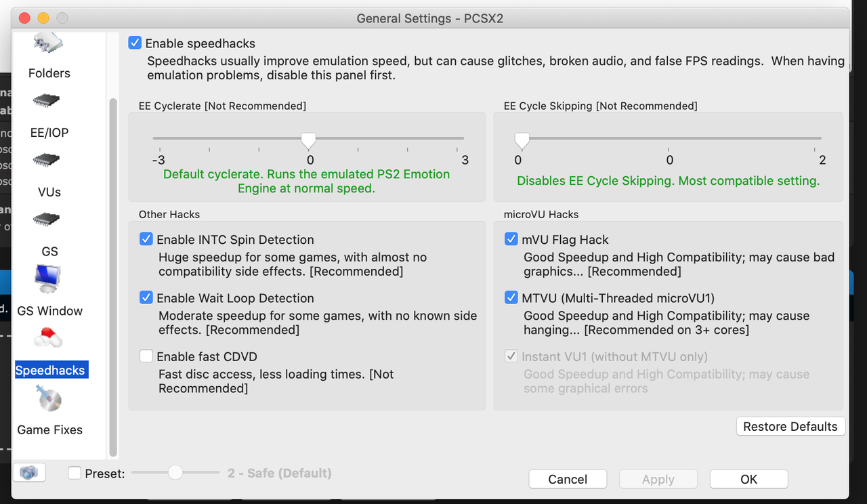
Task: Open the Game Fixes disc icon
Action: (x=49, y=398)
